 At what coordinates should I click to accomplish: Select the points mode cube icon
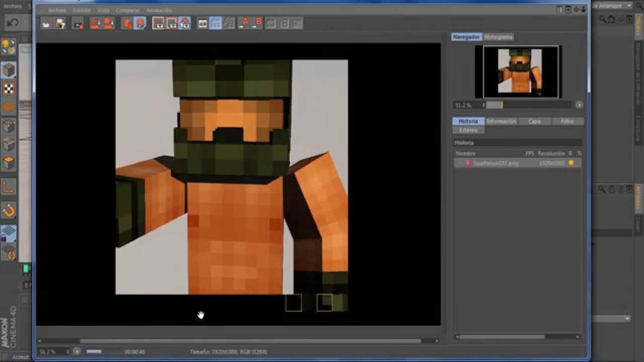(9, 126)
